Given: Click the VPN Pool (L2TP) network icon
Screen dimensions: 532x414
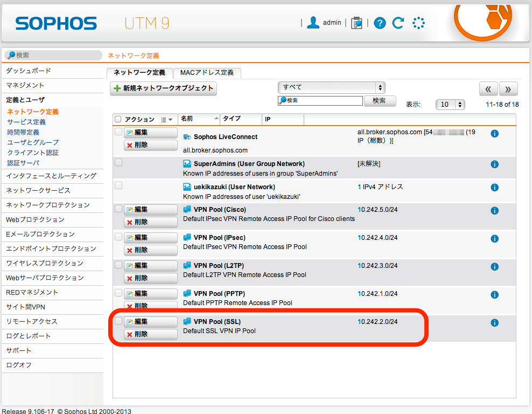Looking at the screenshot, I should [x=187, y=265].
